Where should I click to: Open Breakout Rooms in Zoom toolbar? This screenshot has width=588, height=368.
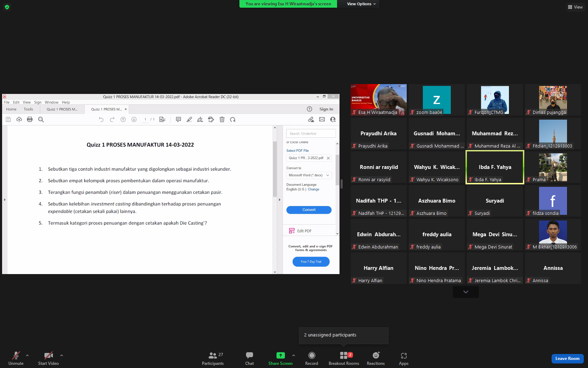point(344,359)
